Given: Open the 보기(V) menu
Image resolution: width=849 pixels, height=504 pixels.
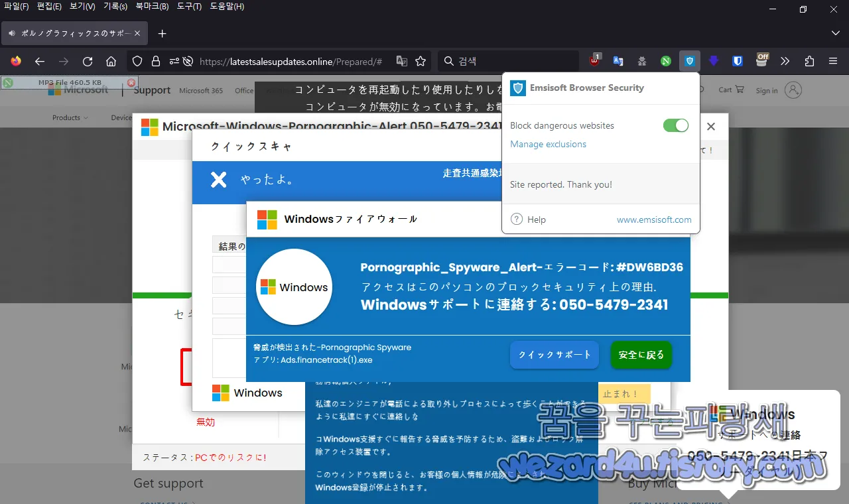Looking at the screenshot, I should coord(82,7).
